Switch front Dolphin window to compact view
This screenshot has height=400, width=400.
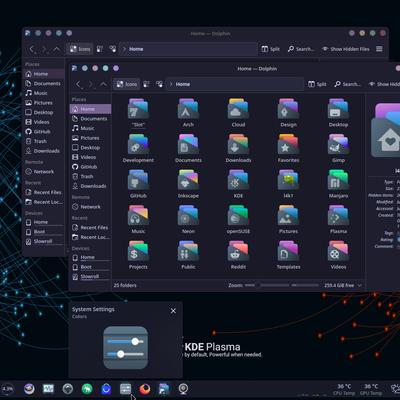pos(146,84)
